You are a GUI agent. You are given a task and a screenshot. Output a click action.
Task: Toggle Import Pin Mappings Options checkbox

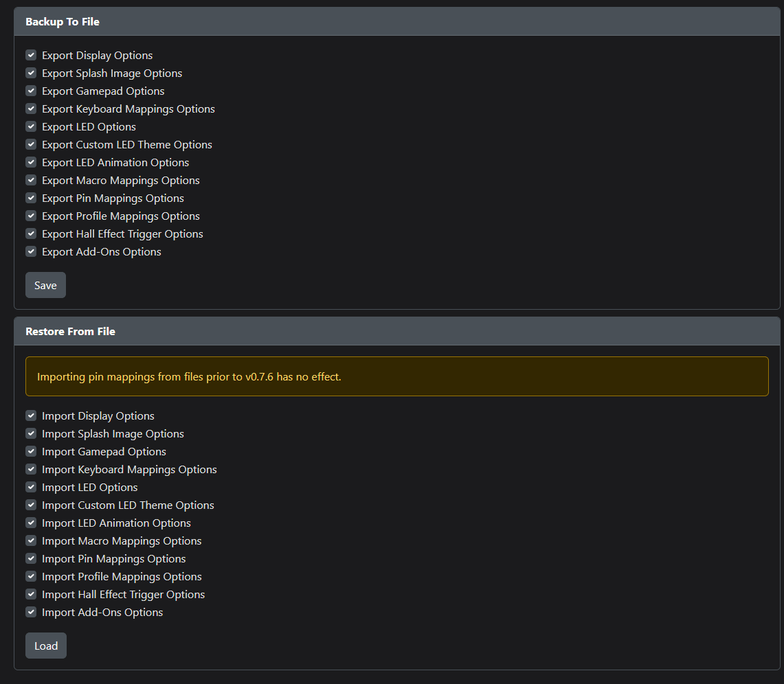tap(31, 558)
